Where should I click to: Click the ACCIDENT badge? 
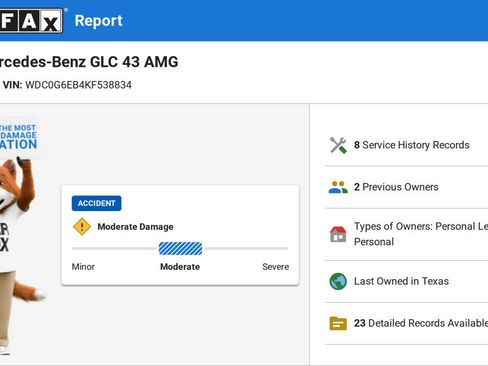tap(96, 203)
